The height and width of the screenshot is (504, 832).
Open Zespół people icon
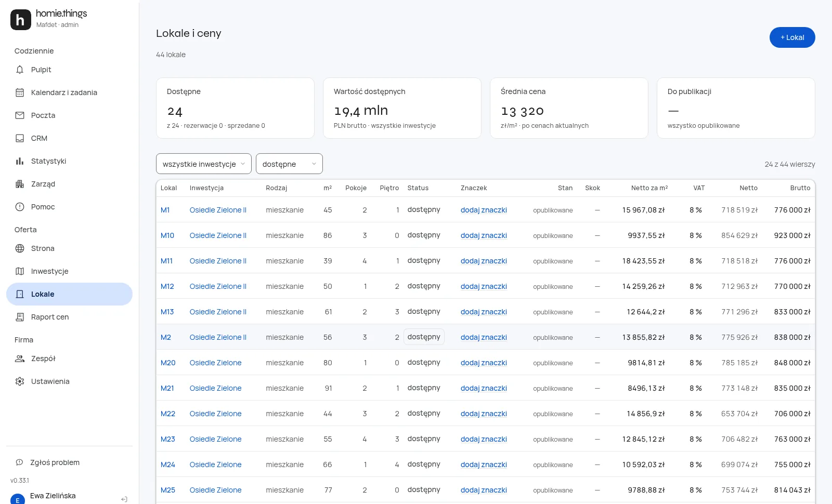coord(20,359)
